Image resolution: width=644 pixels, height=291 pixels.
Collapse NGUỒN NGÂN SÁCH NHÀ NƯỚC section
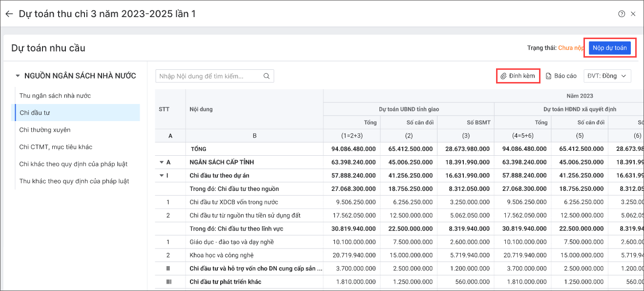pyautogui.click(x=18, y=76)
